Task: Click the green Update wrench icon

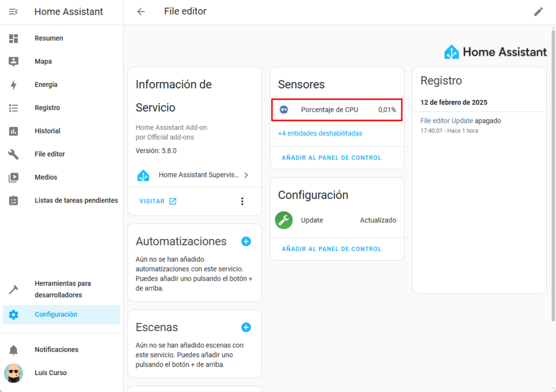Action: pos(283,220)
